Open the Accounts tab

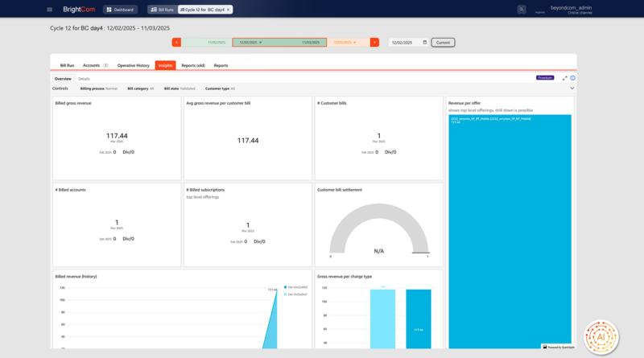[x=95, y=65]
